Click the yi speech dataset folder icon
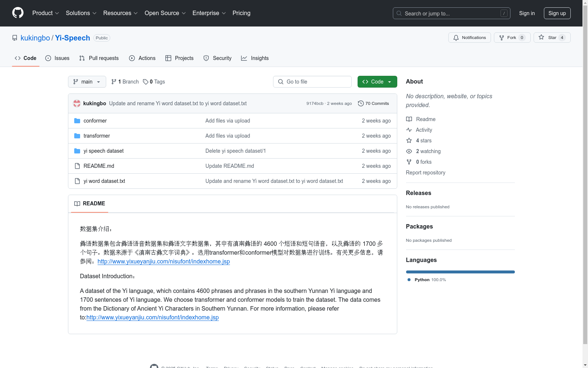 coord(77,151)
